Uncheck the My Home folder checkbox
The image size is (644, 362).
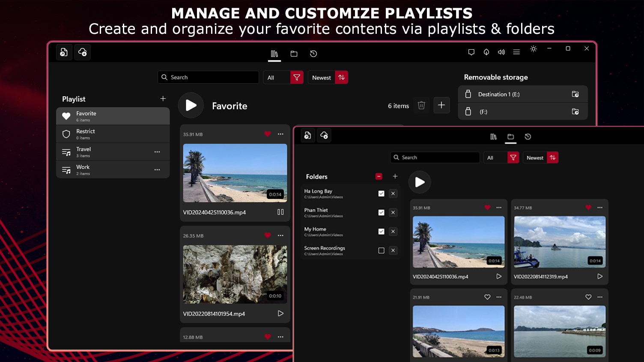pos(381,231)
